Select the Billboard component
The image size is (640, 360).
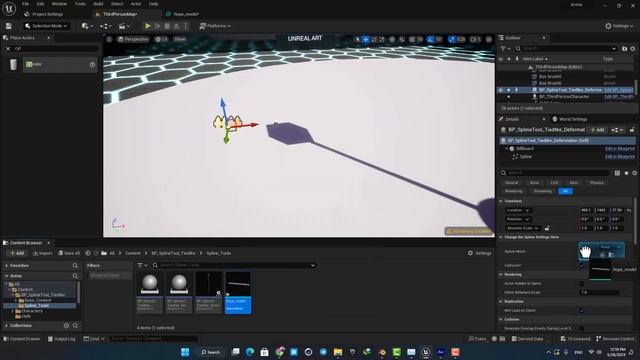pyautogui.click(x=525, y=149)
